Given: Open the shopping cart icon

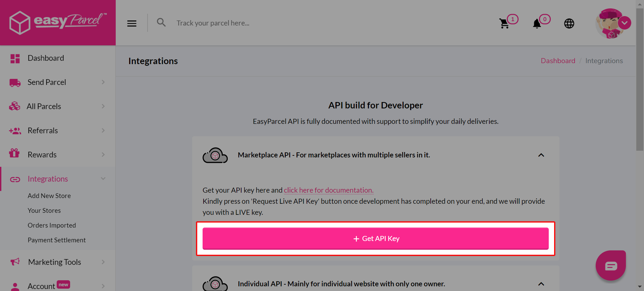Looking at the screenshot, I should 504,23.
